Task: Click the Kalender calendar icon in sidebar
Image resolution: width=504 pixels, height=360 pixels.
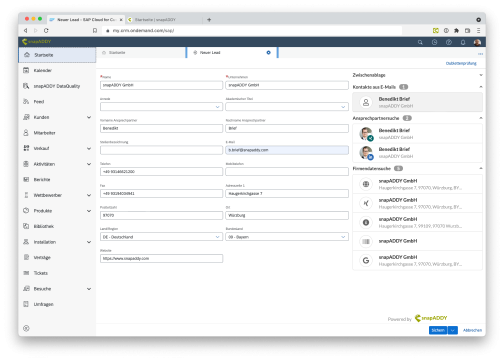Action: click(x=26, y=70)
